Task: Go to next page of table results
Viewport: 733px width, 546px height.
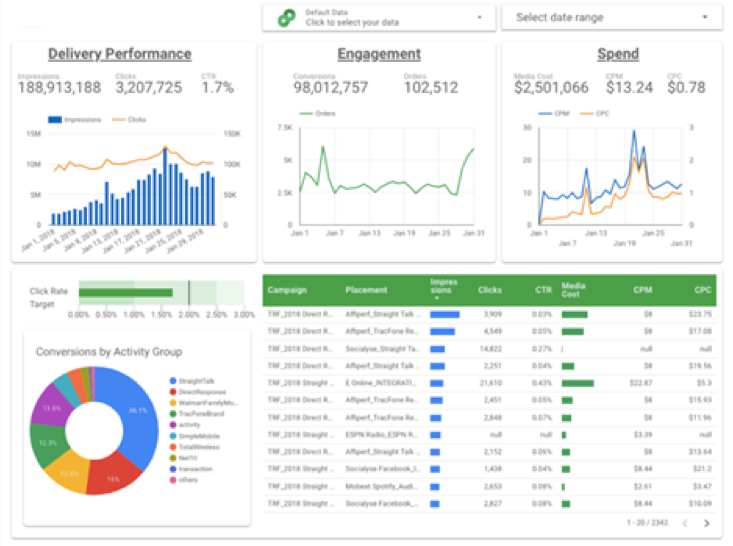Action: (x=707, y=523)
